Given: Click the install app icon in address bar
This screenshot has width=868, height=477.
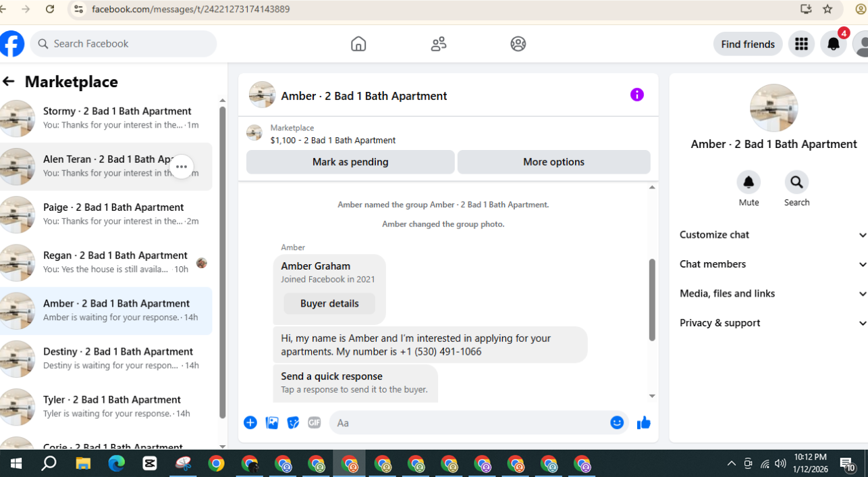Looking at the screenshot, I should (x=806, y=9).
